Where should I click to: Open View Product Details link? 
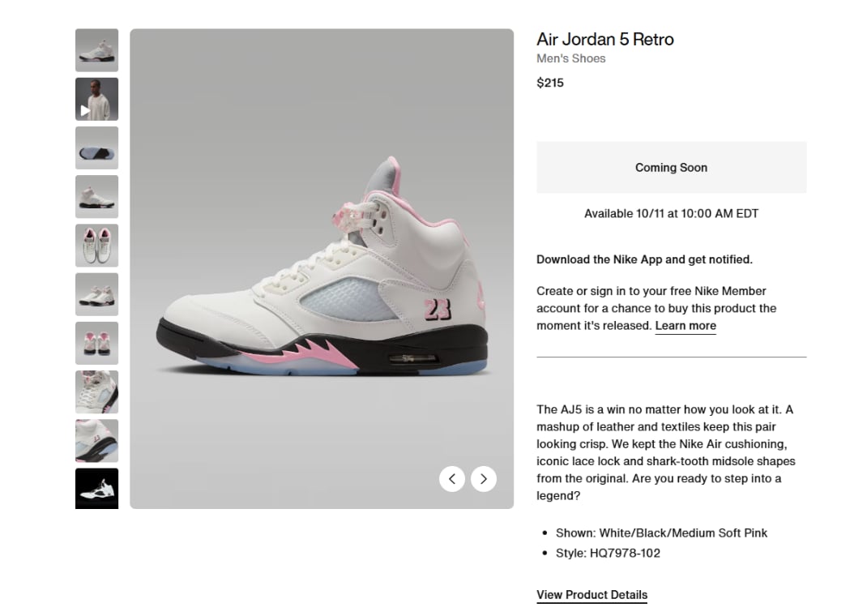point(592,595)
